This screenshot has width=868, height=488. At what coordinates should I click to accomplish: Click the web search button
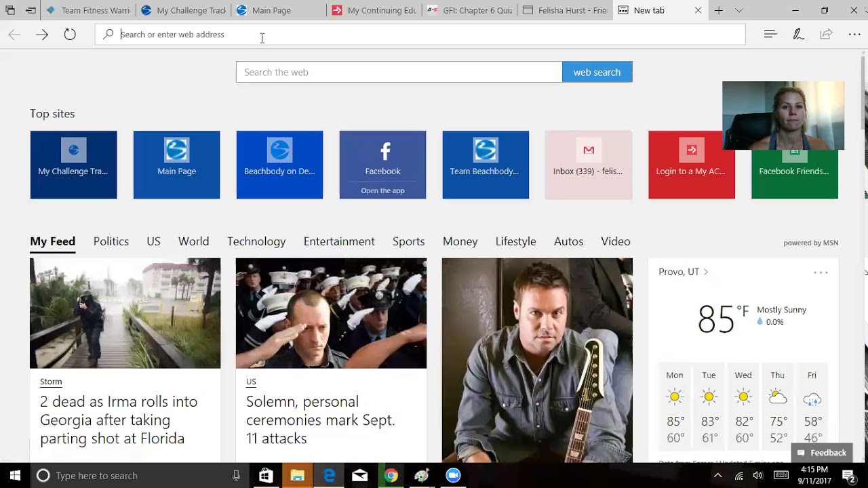[x=597, y=72]
